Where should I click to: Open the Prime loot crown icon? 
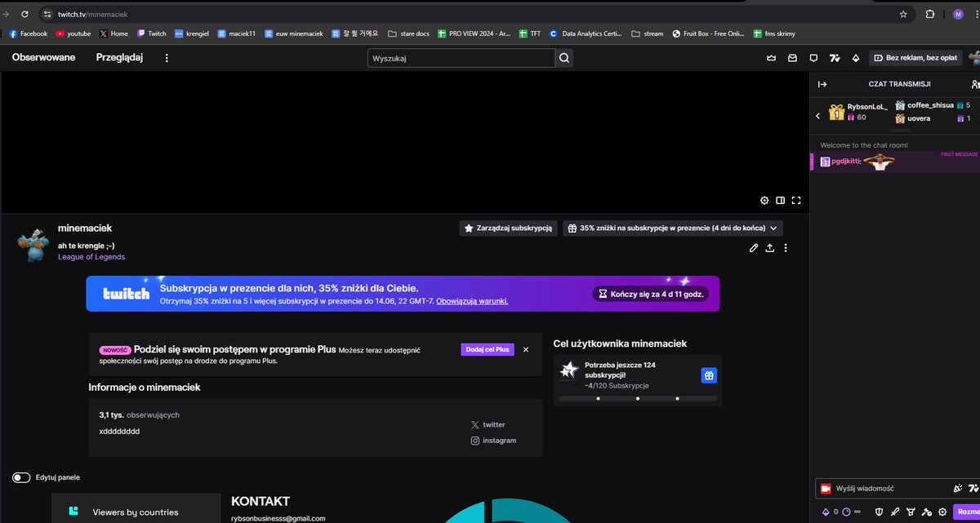[771, 58]
